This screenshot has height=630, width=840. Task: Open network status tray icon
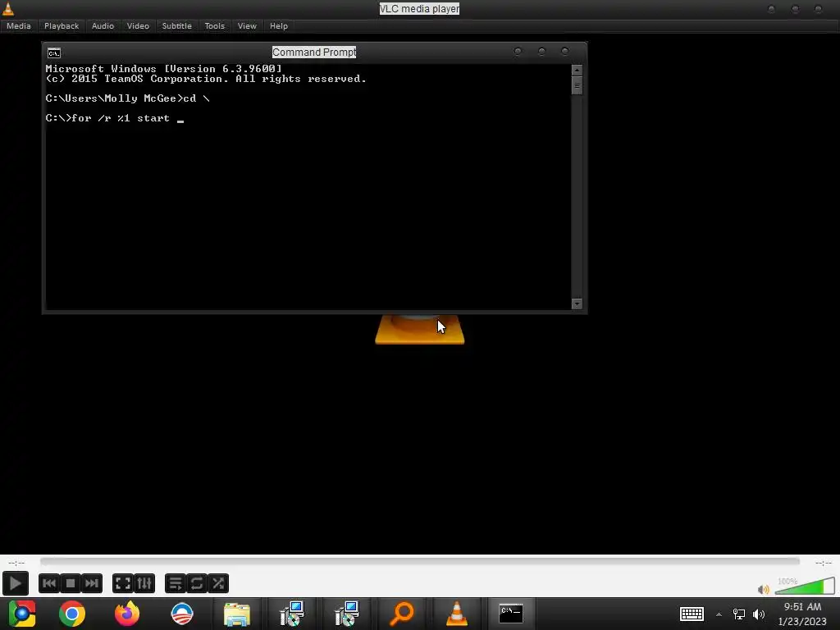tap(739, 614)
